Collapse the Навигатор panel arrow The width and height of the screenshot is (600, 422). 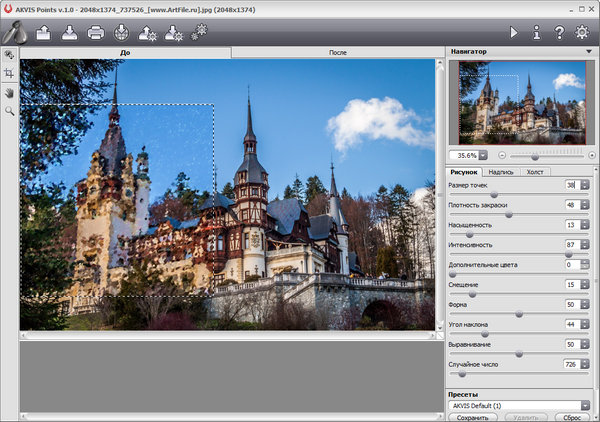pos(591,50)
